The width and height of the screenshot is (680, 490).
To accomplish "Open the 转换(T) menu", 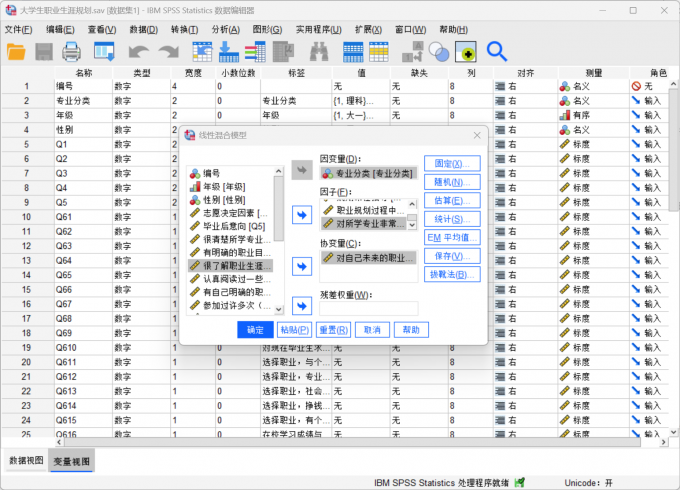I will (x=184, y=29).
